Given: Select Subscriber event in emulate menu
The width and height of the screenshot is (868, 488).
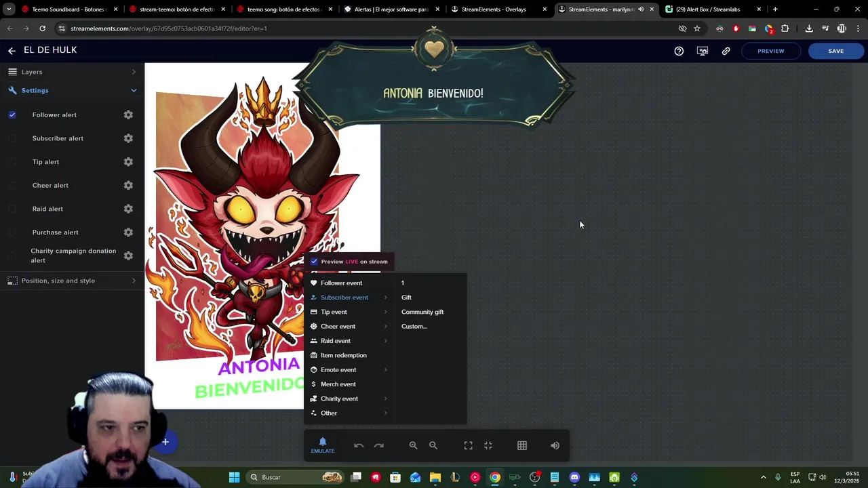Looking at the screenshot, I should (x=349, y=298).
